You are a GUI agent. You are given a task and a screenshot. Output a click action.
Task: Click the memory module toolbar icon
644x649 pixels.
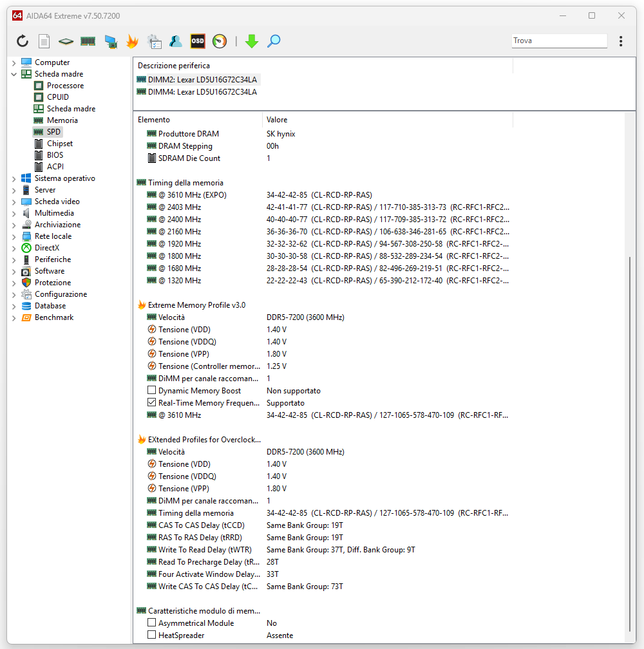tap(88, 41)
